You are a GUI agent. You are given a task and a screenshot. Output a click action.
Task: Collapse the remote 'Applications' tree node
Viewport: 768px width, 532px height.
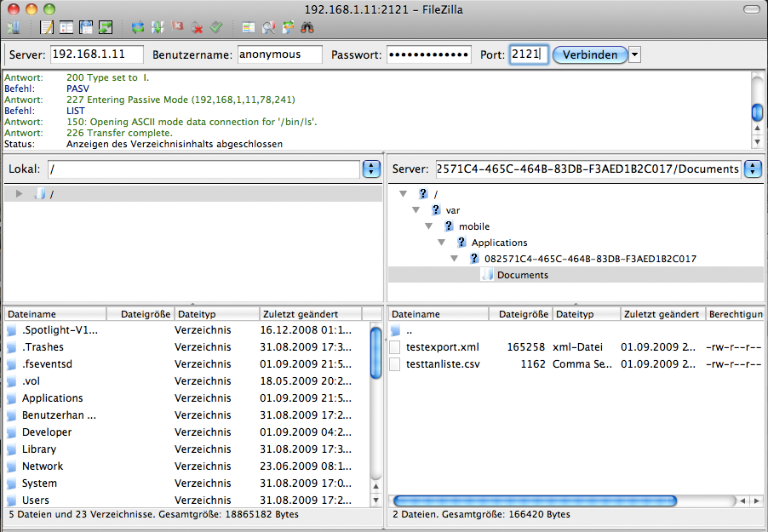tap(441, 242)
